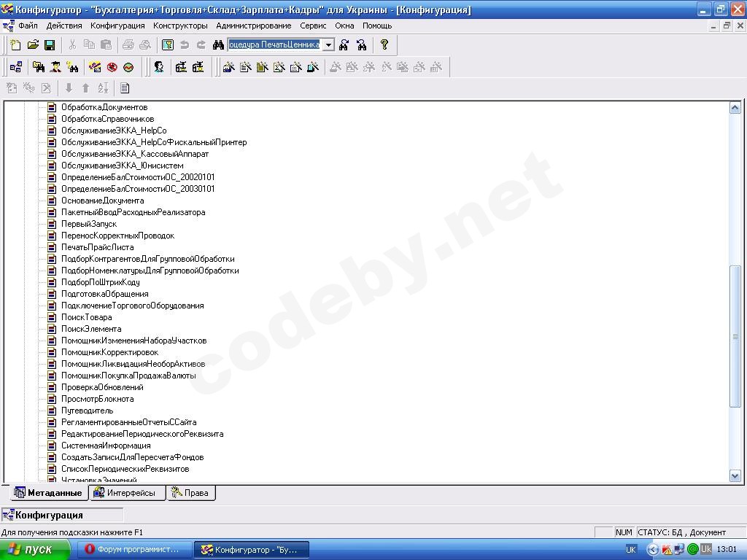Select ОснованиеДокумента in the tree

pyautogui.click(x=102, y=201)
